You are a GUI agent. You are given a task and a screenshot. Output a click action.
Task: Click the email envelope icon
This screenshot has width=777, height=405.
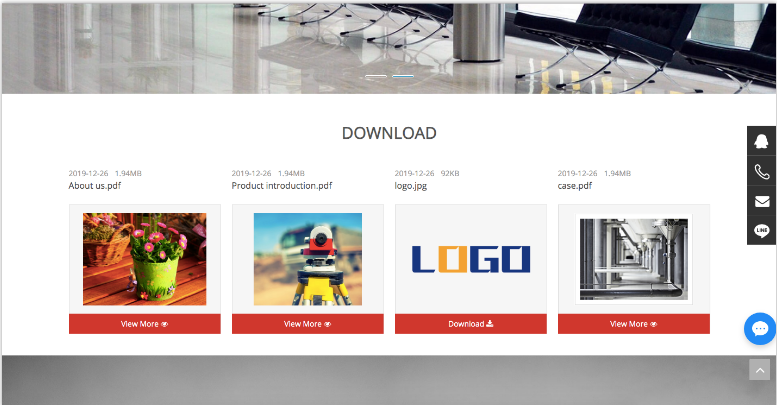[761, 201]
